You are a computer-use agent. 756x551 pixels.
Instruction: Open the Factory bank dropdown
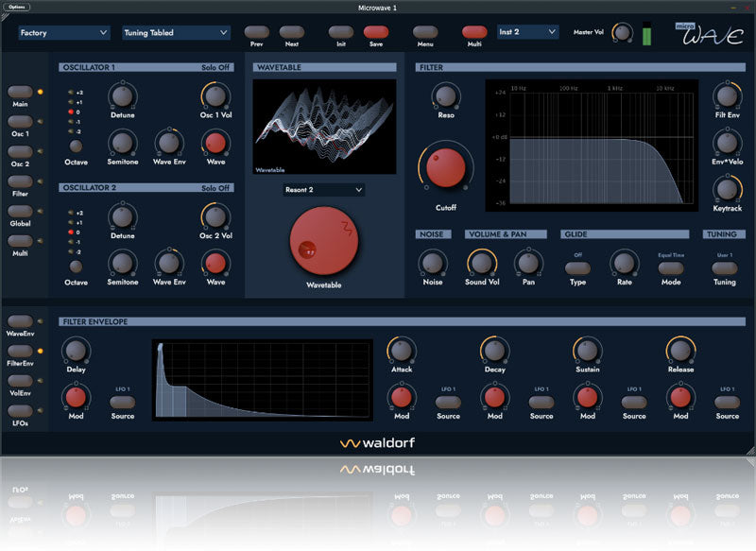point(63,33)
